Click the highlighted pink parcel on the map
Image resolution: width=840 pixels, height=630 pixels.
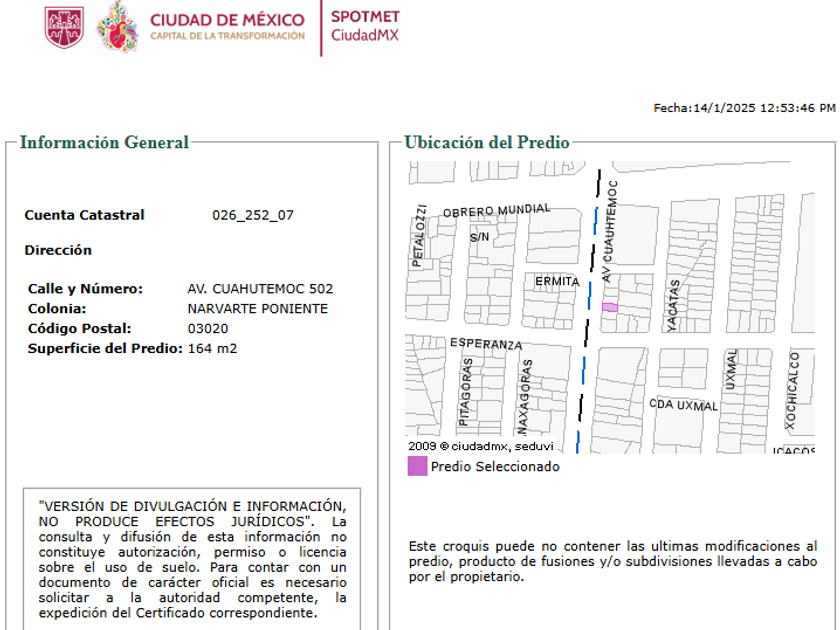click(x=610, y=308)
